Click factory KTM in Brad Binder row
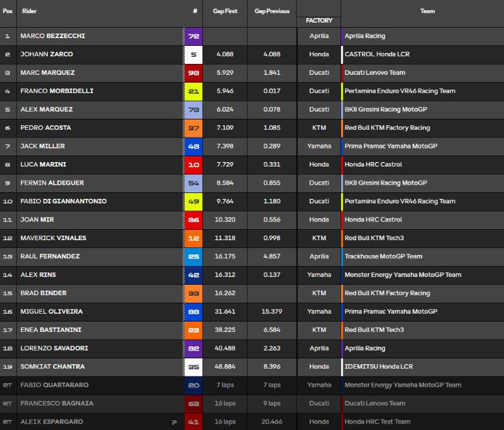 click(x=319, y=293)
